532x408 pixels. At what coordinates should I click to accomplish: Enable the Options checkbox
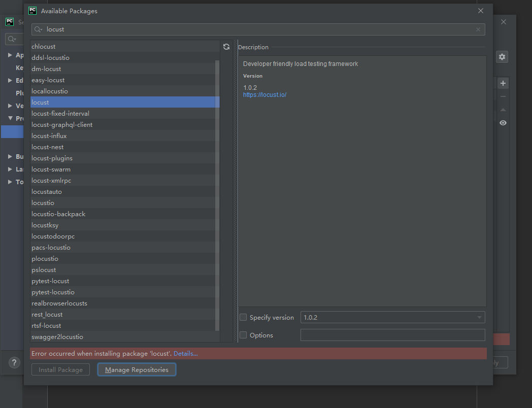[243, 335]
